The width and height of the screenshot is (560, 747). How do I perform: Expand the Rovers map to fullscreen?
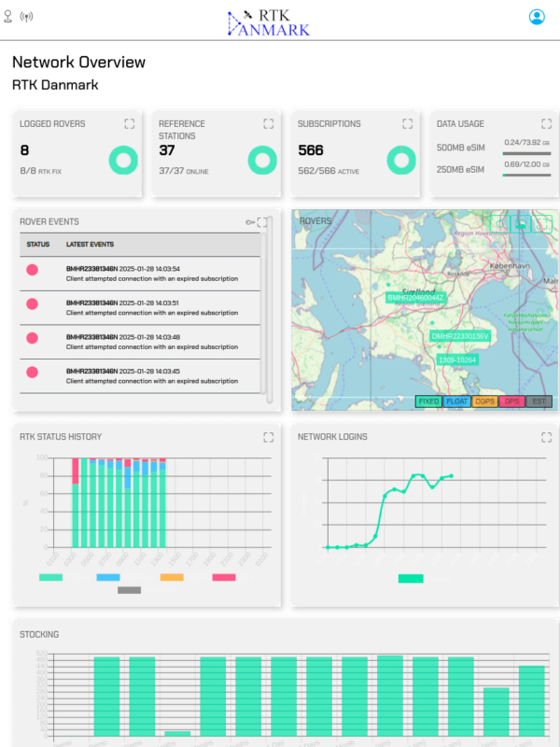(541, 223)
